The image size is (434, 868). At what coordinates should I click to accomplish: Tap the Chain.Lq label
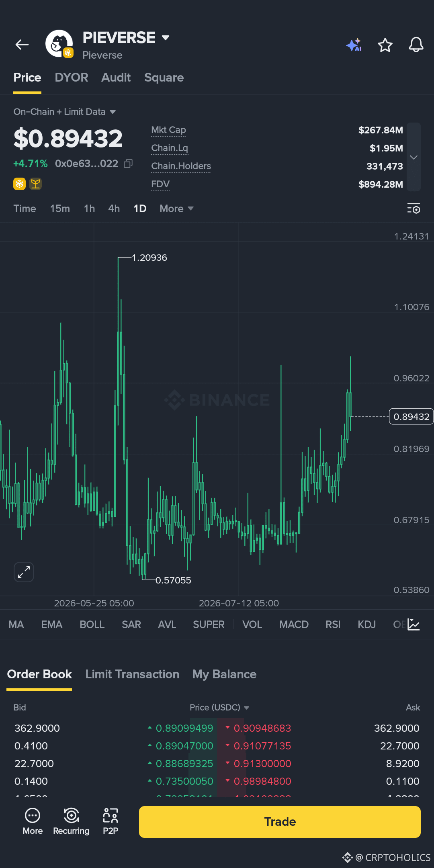point(170,148)
